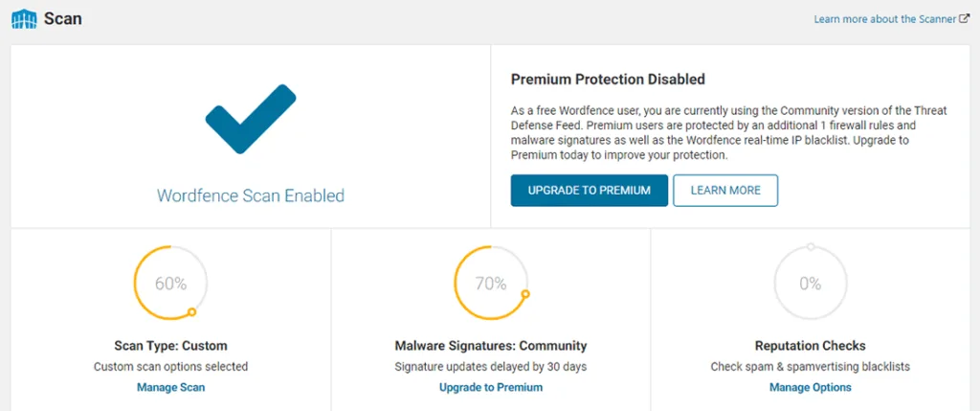Screen dimensions: 980x411
Task: Open the Manage Options link
Action: 810,387
